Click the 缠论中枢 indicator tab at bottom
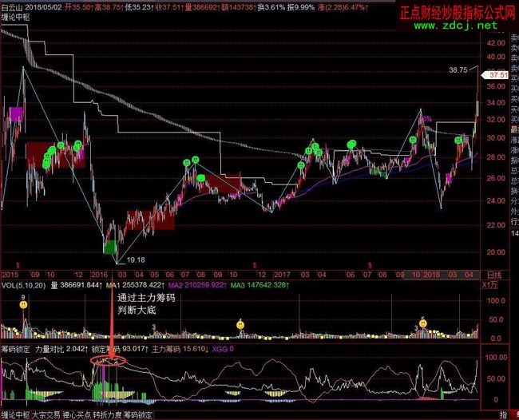This screenshot has height=420, width=519. (x=16, y=415)
